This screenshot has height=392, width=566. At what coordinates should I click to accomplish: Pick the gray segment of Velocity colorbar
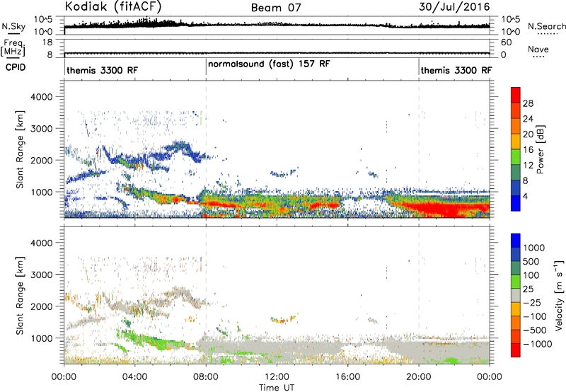516,295
